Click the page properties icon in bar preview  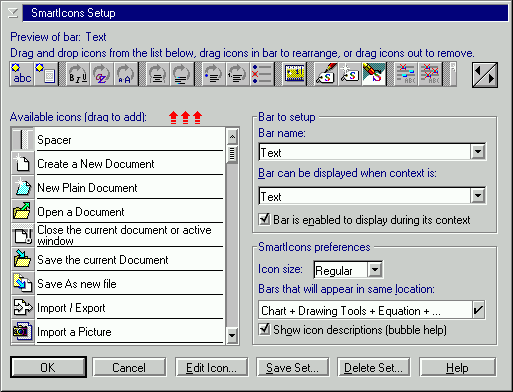coord(46,74)
